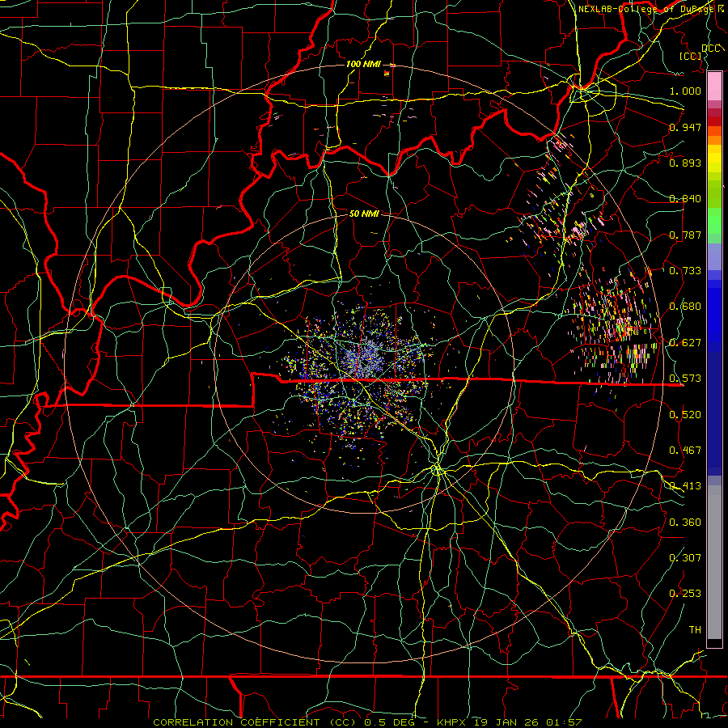Click the 0.360 scale value
Viewport: 728px width, 728px height.
point(685,523)
